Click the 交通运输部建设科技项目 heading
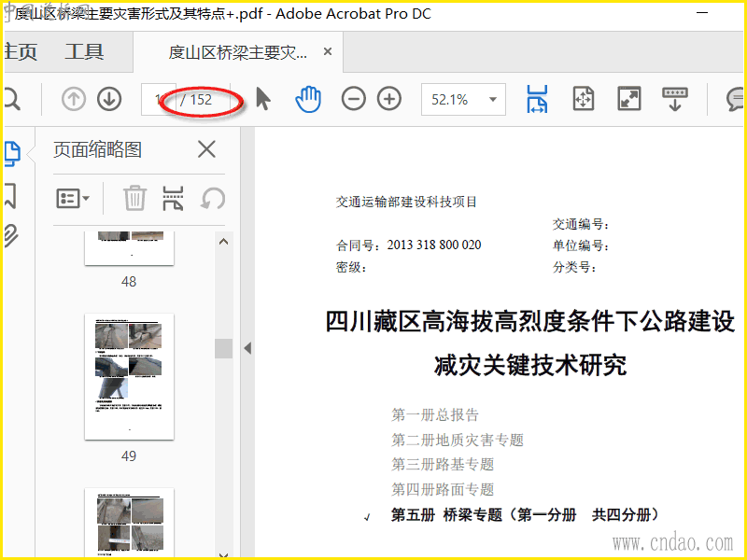The image size is (747, 560). [406, 202]
